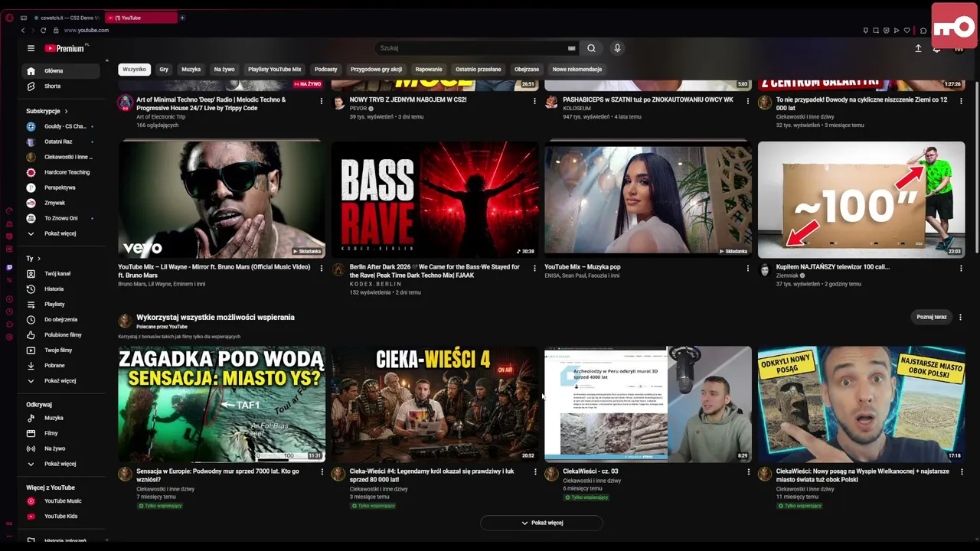Click Pokaż więcej below the video shelf
This screenshot has height=551, width=980.
click(x=541, y=523)
